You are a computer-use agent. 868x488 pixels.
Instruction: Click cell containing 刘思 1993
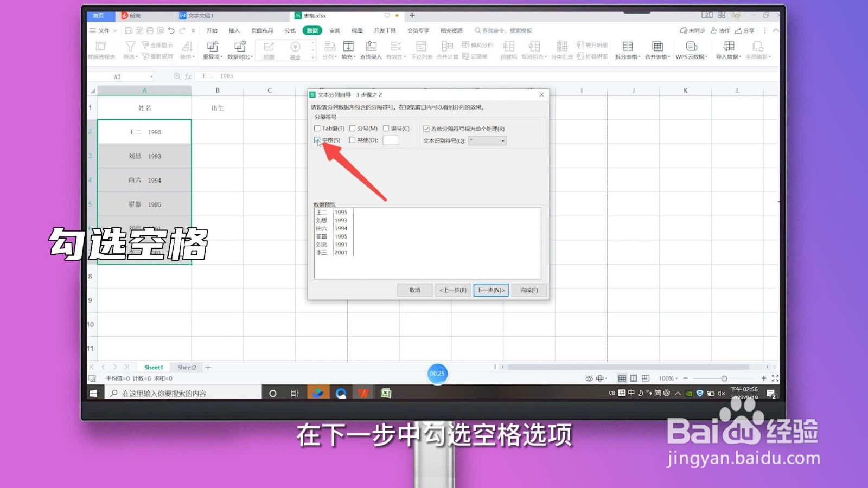(x=144, y=156)
